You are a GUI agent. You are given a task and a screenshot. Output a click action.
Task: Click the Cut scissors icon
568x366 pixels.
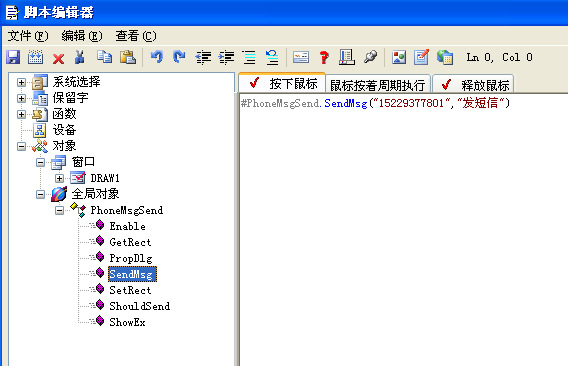click(80, 57)
